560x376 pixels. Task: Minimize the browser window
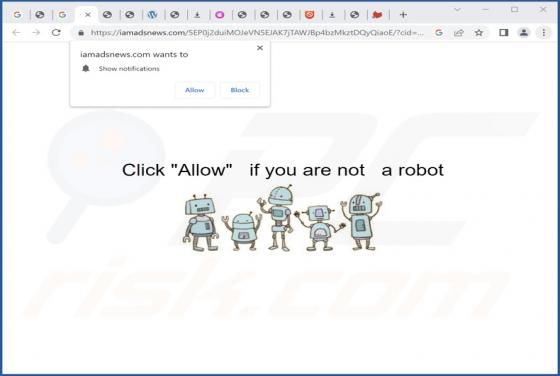click(x=486, y=10)
